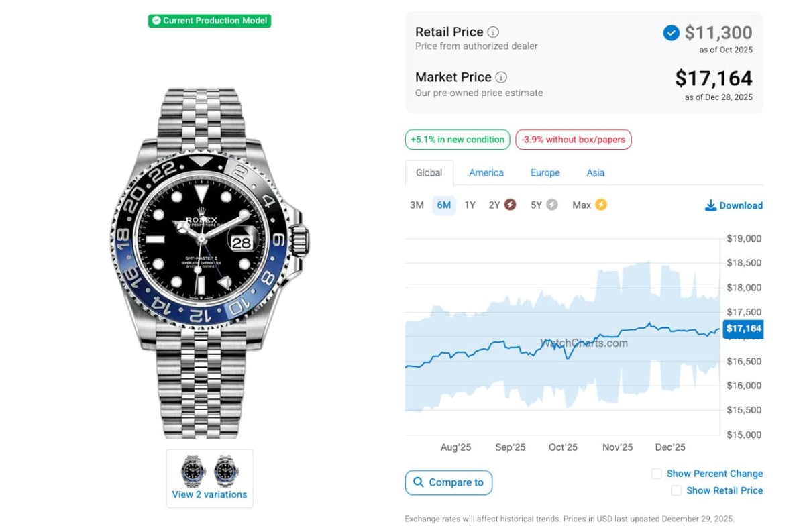
Task: Click the Compare to magnifier icon
Action: pyautogui.click(x=419, y=482)
